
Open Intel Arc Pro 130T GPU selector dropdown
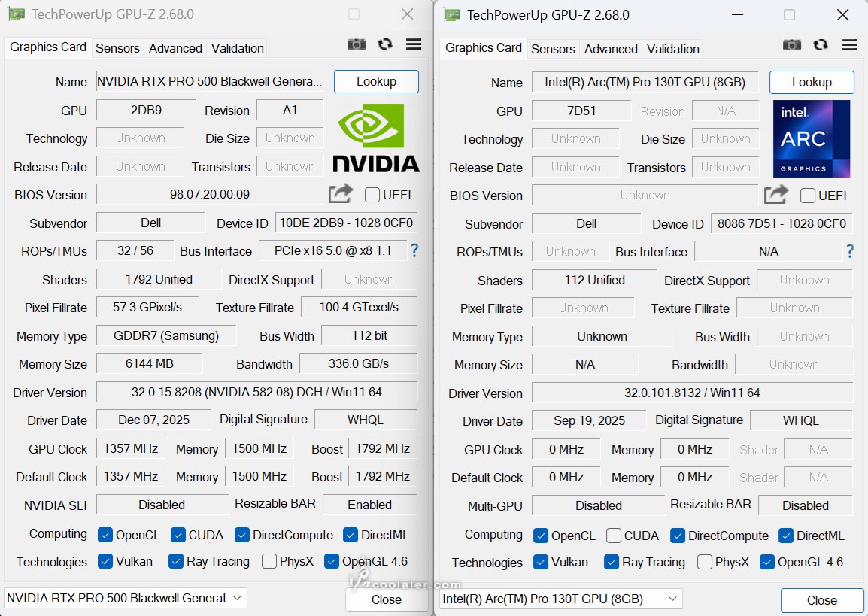click(561, 598)
